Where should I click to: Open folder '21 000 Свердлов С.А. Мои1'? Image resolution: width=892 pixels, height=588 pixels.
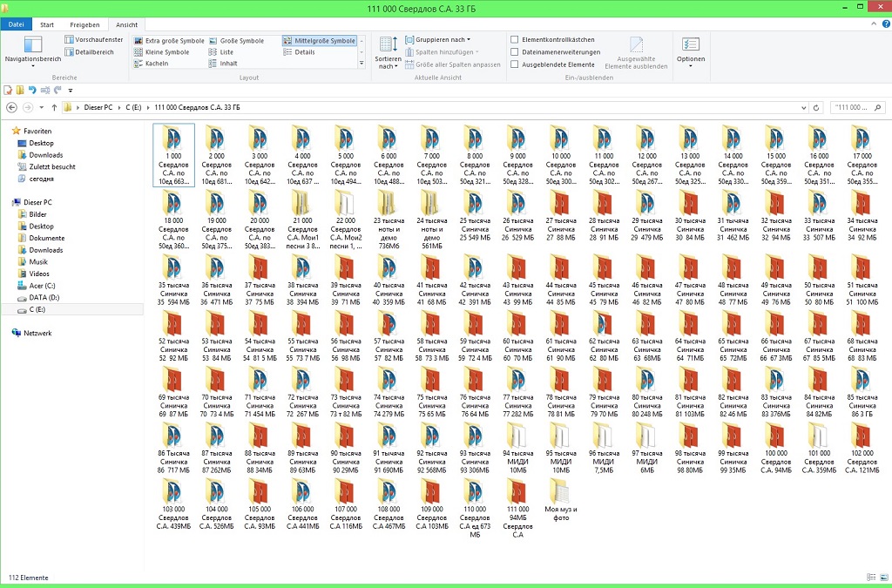point(302,216)
